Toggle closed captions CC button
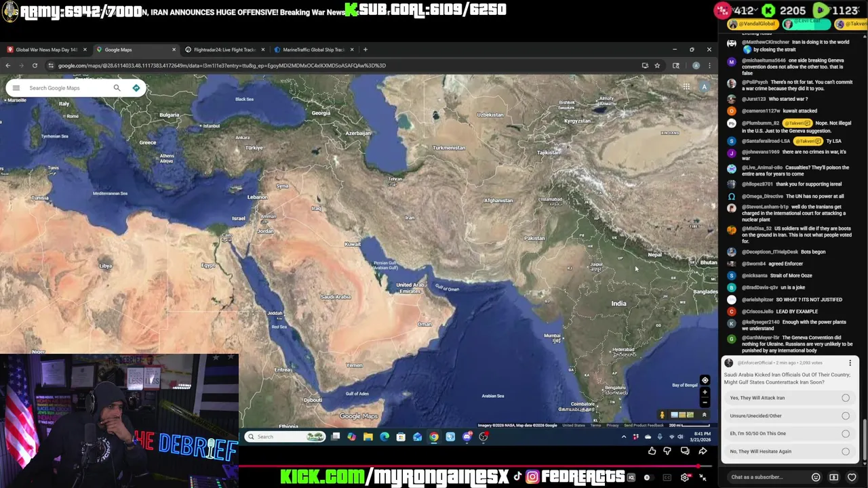The width and height of the screenshot is (868, 488). click(x=667, y=477)
